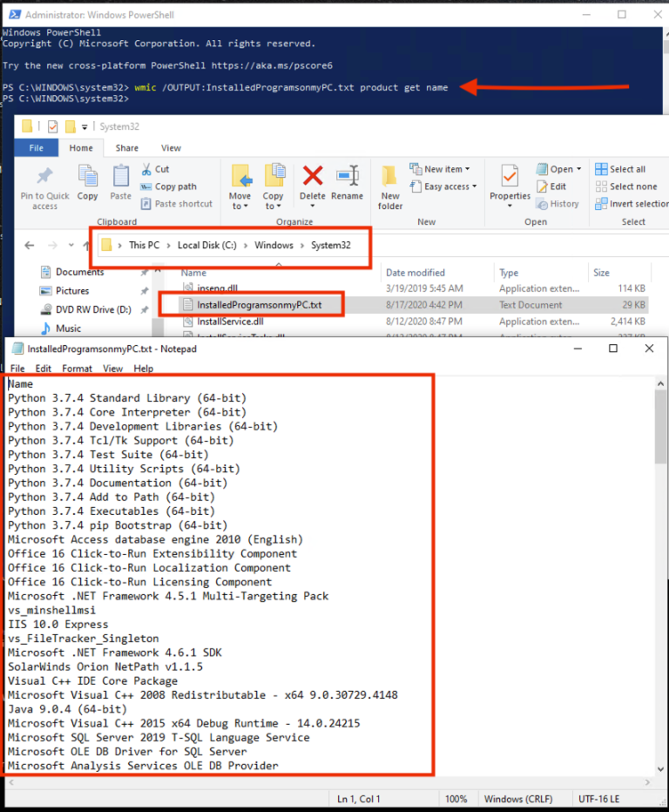Click the Notepad title bar icon
This screenshot has width=669, height=812.
click(x=17, y=348)
